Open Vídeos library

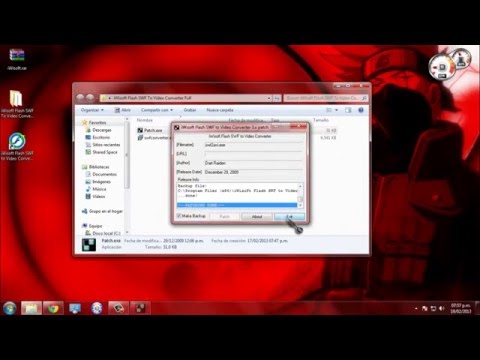pos(95,196)
